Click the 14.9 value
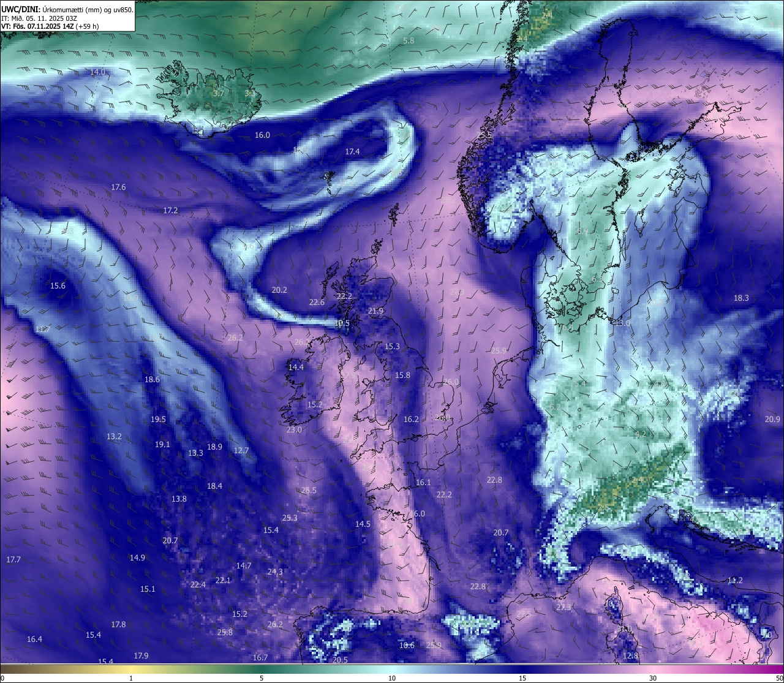784x683 pixels. [137, 558]
